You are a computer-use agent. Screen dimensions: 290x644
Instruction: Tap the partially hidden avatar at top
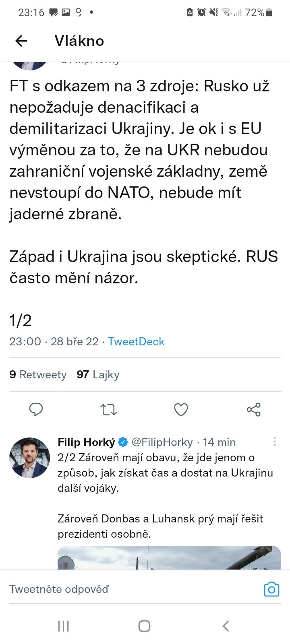(x=29, y=65)
